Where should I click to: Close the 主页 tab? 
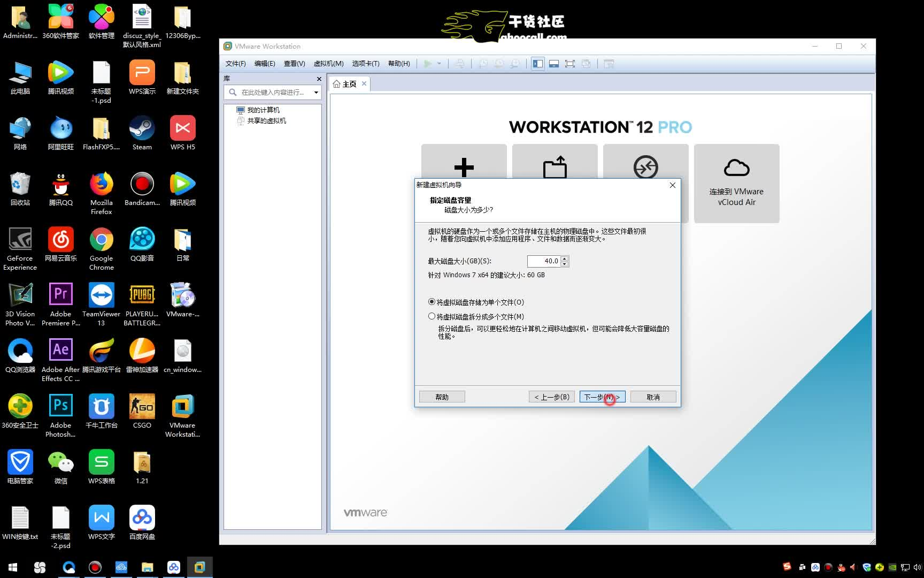[364, 83]
